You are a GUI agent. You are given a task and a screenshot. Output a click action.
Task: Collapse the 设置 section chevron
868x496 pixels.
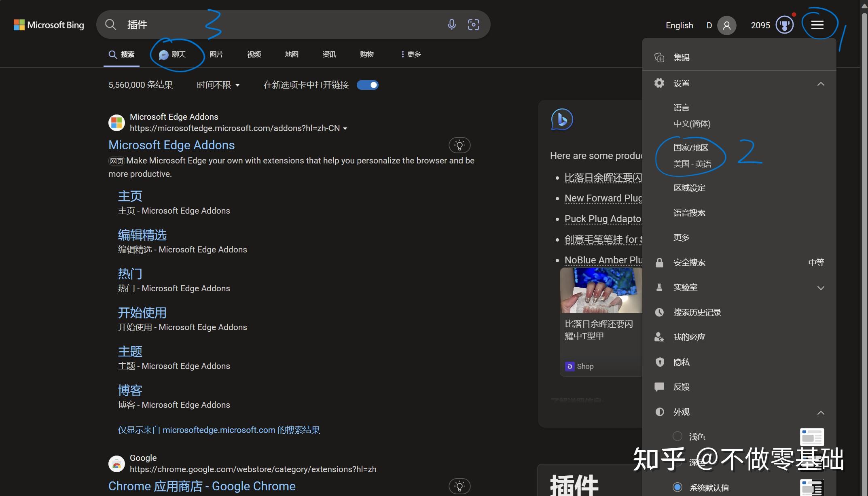tap(821, 84)
